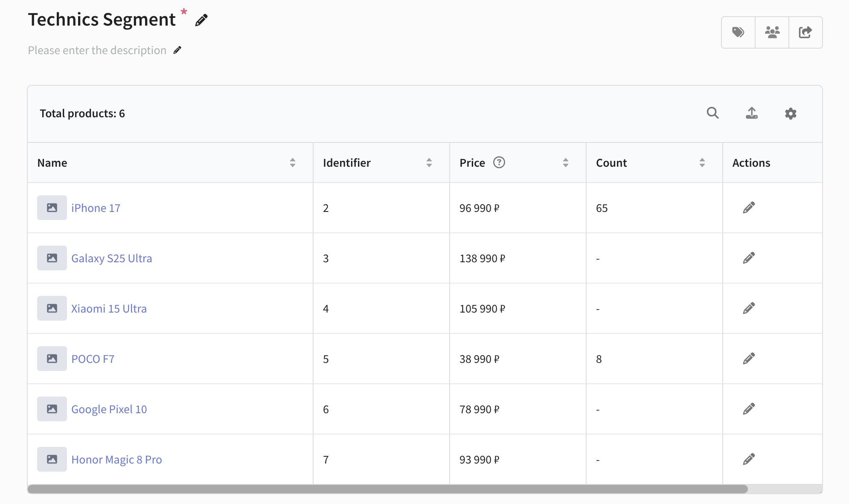Screen dimensions: 849x504
Task: Open the Google Pixel 10 product link
Action: [x=109, y=409]
